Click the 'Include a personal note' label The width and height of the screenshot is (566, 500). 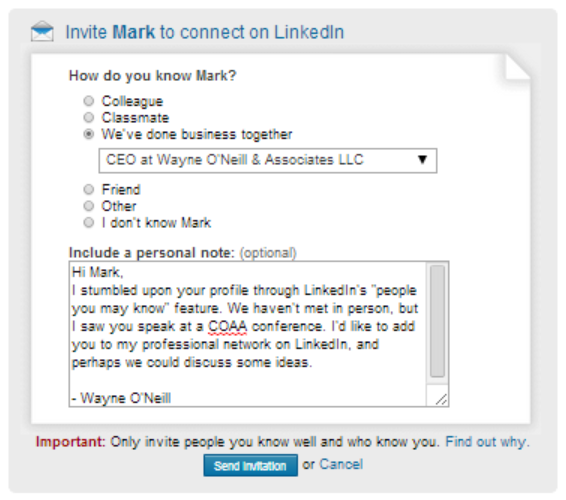pos(152,253)
